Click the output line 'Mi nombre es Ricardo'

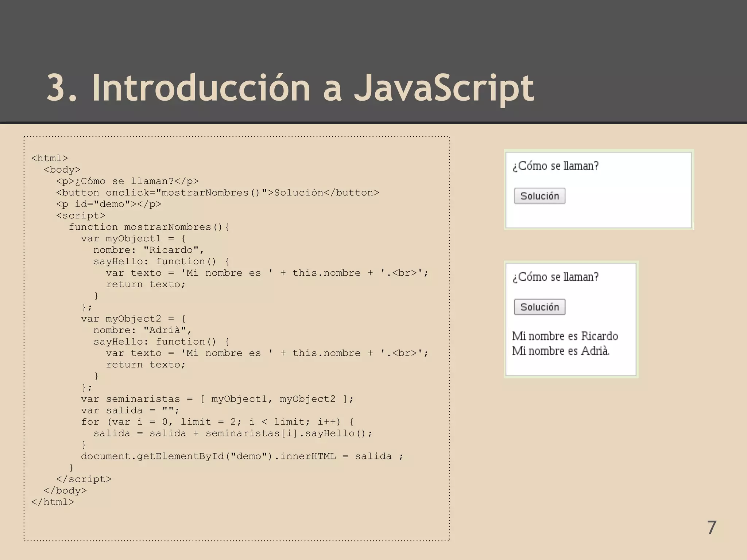[565, 336]
